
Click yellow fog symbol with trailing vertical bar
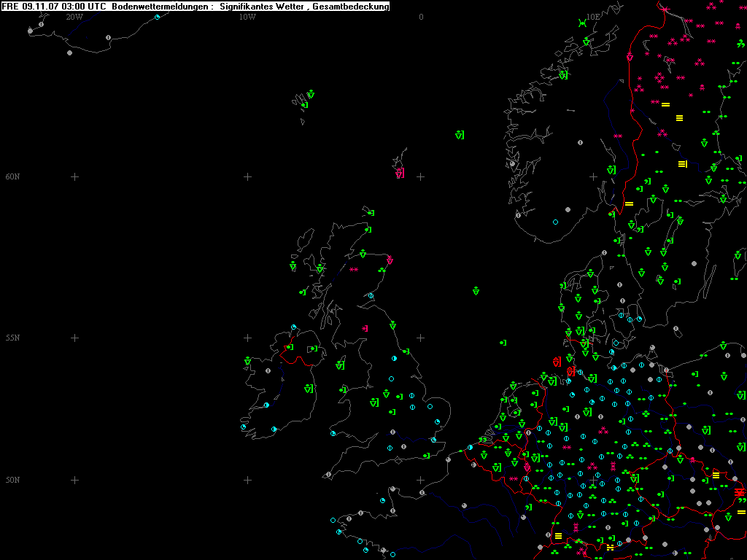click(x=682, y=164)
